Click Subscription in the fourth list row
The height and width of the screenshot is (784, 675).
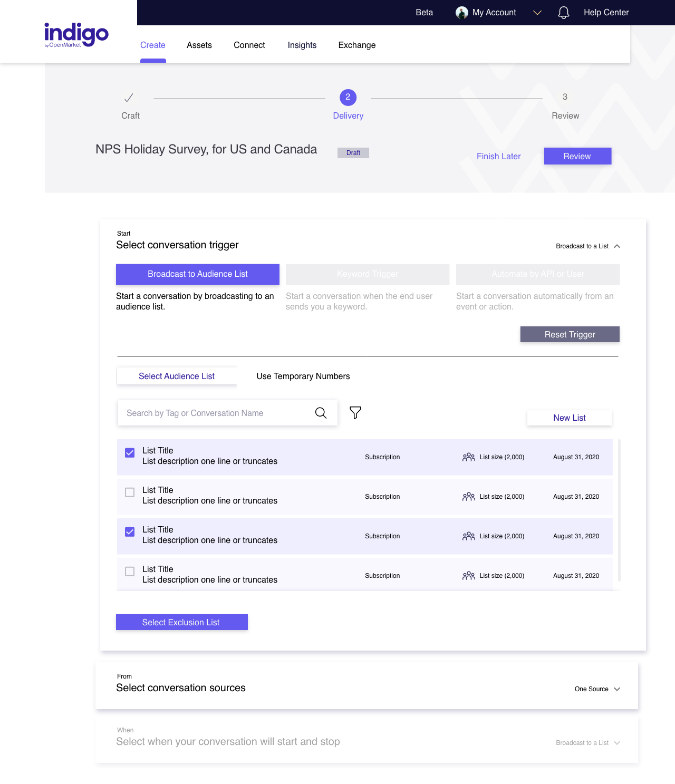tap(382, 576)
